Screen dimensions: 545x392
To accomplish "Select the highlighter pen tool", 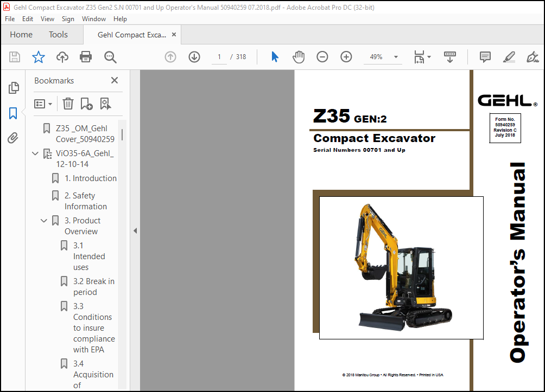I will tap(509, 57).
